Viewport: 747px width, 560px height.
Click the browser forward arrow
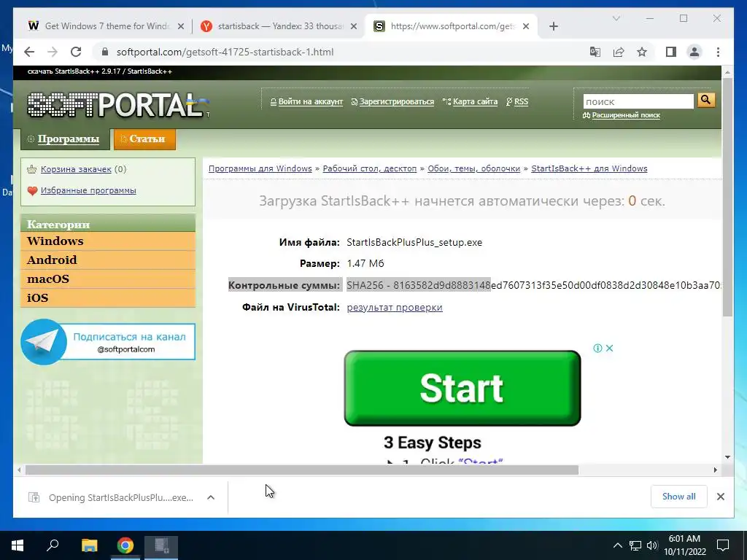pos(53,52)
